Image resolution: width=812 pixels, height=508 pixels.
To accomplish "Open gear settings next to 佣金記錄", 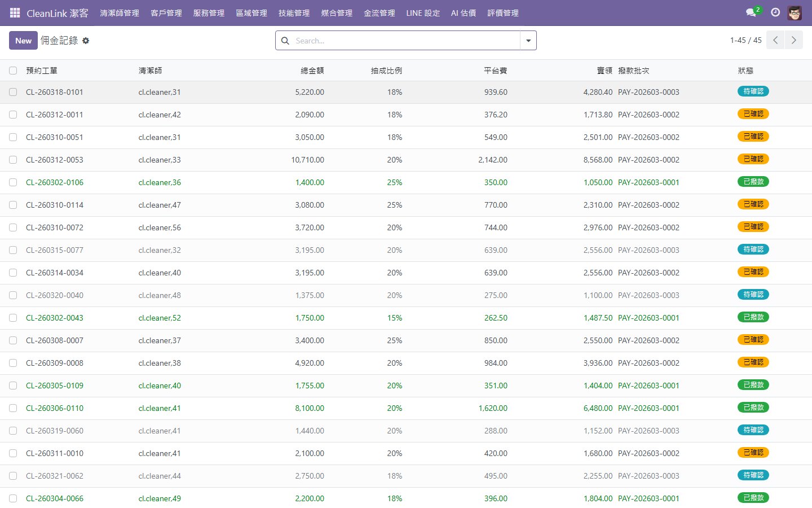I will pyautogui.click(x=86, y=41).
